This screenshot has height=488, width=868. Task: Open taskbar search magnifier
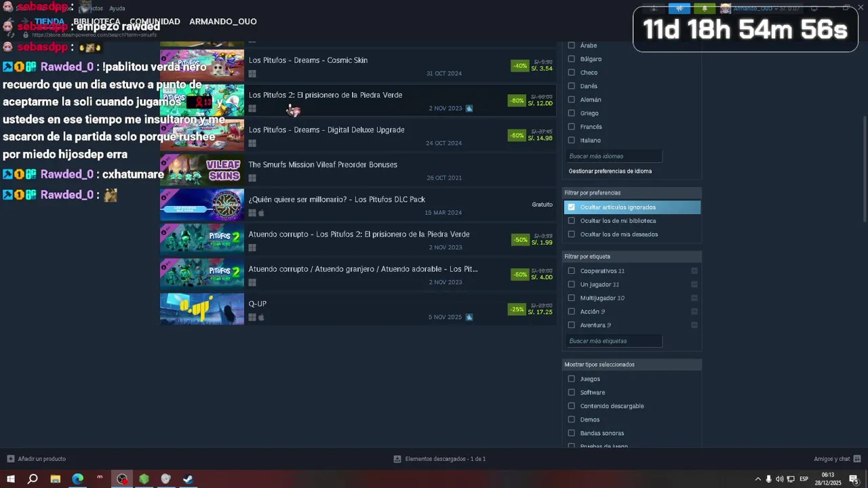tap(33, 479)
